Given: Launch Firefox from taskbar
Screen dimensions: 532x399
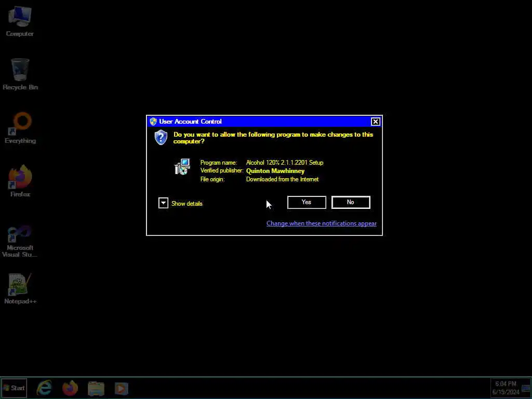Looking at the screenshot, I should 70,388.
